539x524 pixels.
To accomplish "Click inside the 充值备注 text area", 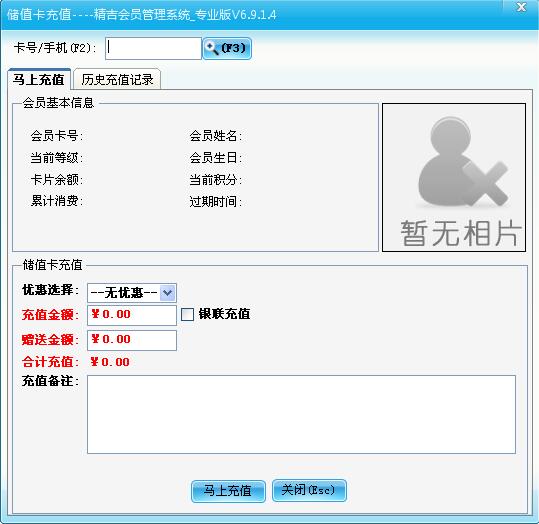I will (x=301, y=414).
